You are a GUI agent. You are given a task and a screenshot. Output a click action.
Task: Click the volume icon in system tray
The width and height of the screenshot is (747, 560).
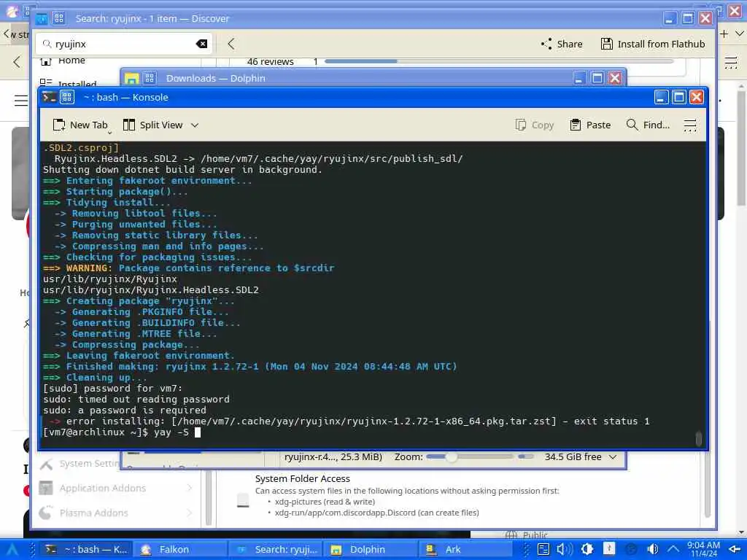pyautogui.click(x=564, y=549)
